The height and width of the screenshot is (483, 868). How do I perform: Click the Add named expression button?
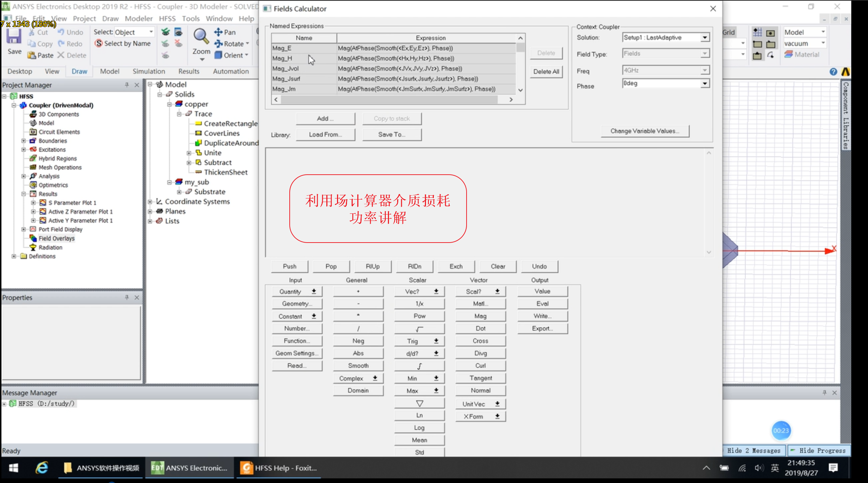pos(325,118)
